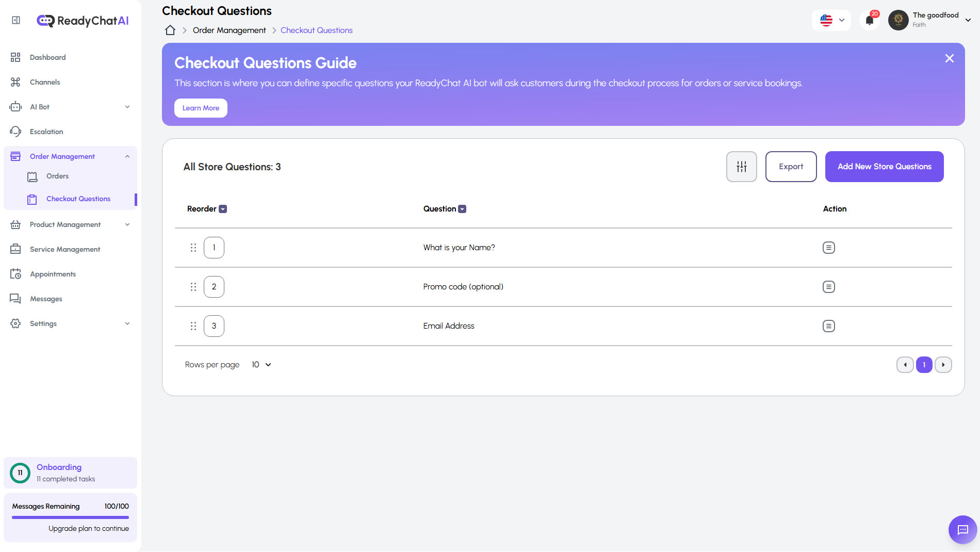The width and height of the screenshot is (980, 552).
Task: Select the Service Management icon
Action: point(15,249)
